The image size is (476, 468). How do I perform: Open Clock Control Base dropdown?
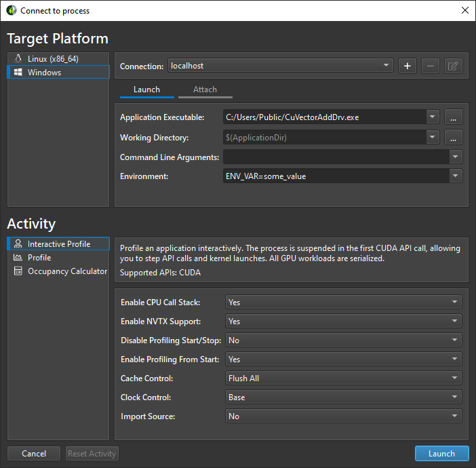pyautogui.click(x=343, y=397)
